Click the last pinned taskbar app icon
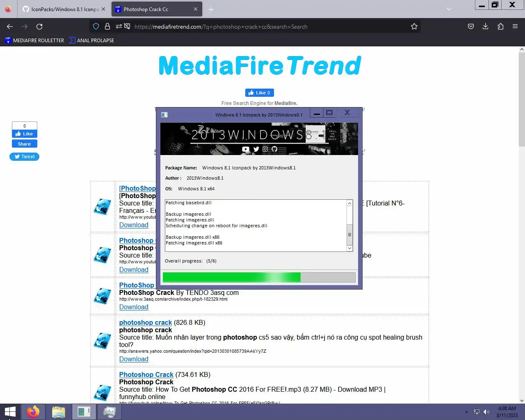The image size is (525, 420). (110, 412)
